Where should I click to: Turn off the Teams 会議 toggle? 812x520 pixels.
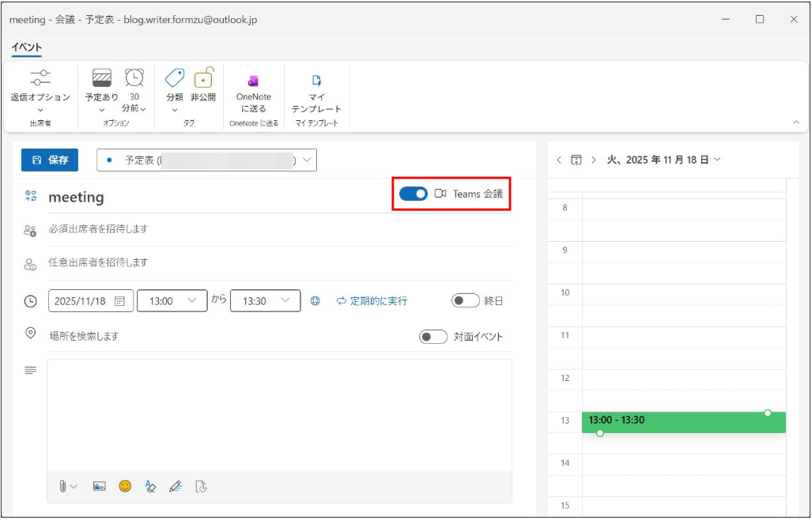tap(413, 194)
